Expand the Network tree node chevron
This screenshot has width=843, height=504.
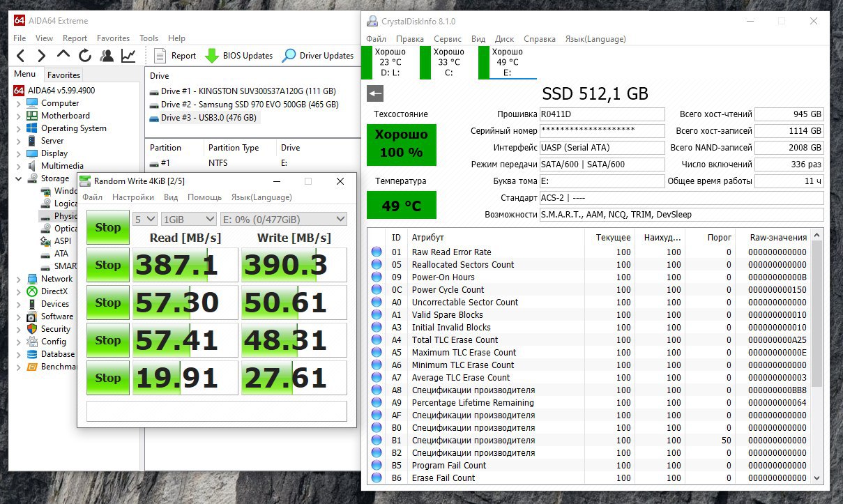pyautogui.click(x=18, y=279)
